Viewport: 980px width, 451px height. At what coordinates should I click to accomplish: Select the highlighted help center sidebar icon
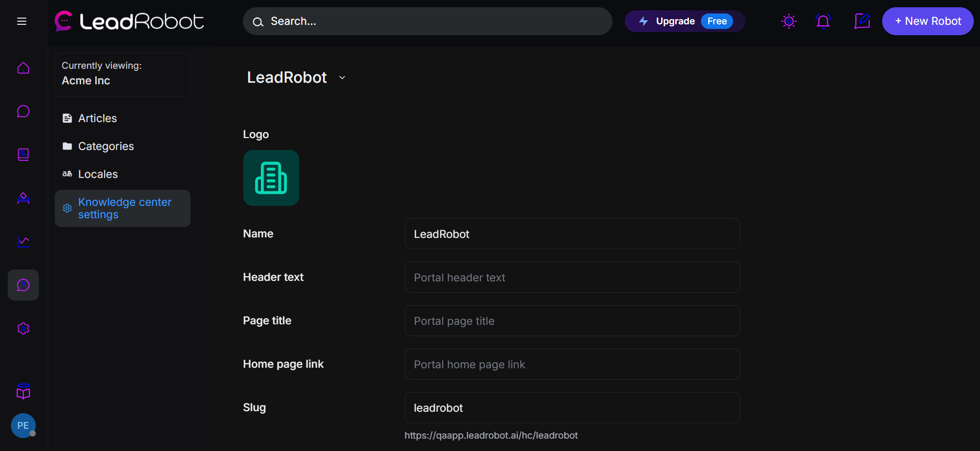click(23, 285)
